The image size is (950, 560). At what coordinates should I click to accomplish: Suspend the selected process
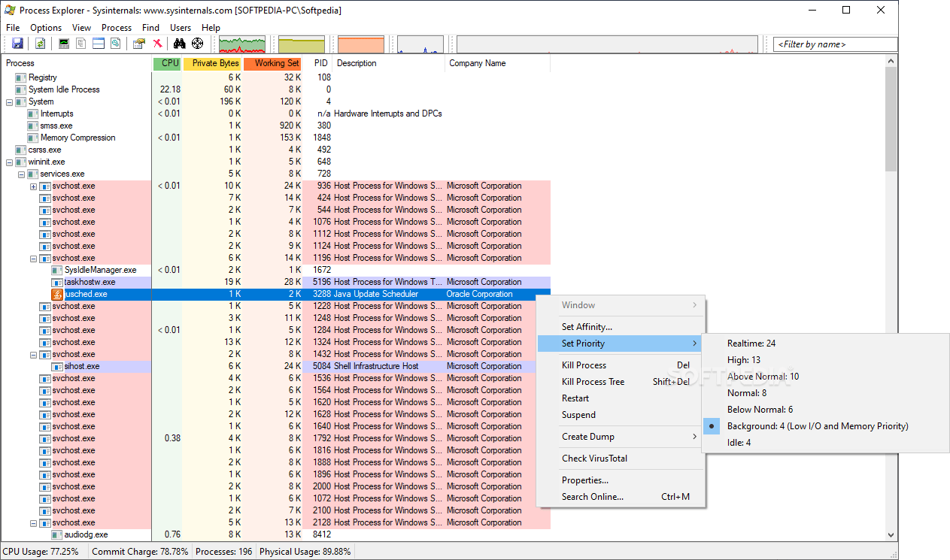tap(578, 414)
